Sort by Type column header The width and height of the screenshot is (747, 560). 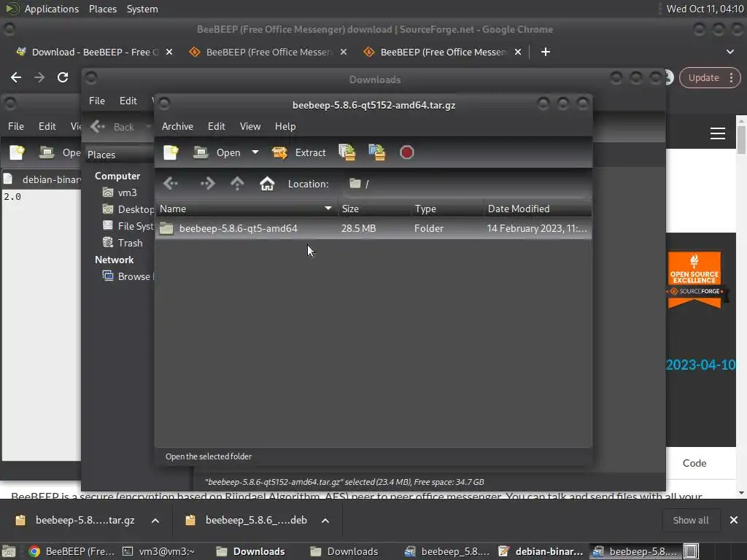[448, 209]
